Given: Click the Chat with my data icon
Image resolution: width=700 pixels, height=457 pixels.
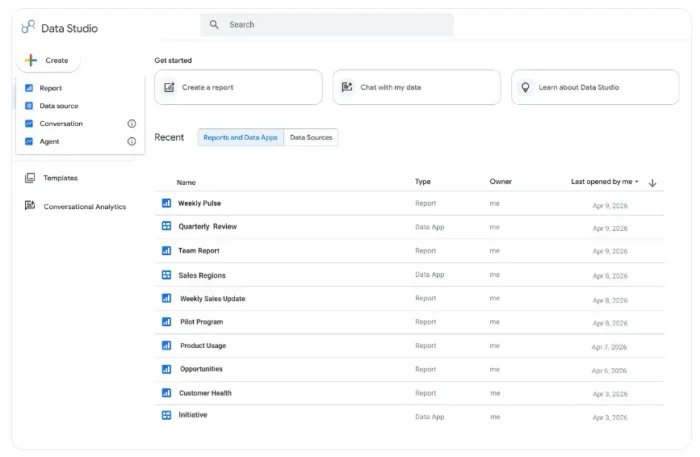Looking at the screenshot, I should click(347, 87).
